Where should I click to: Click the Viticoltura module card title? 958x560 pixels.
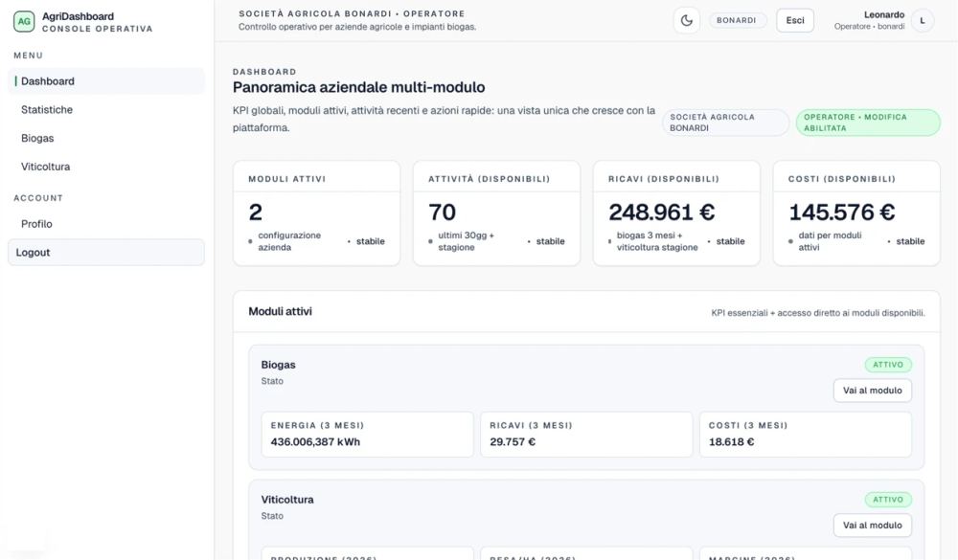[287, 500]
